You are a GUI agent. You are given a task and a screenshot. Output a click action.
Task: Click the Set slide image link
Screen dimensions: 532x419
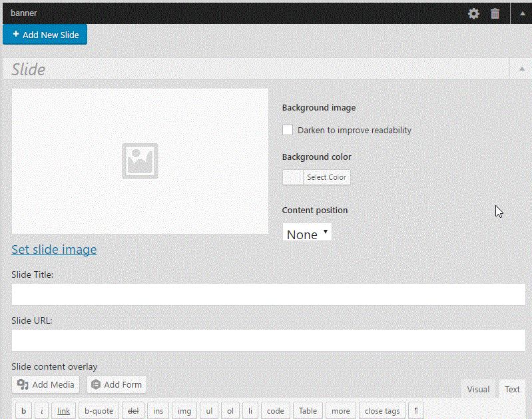point(54,250)
